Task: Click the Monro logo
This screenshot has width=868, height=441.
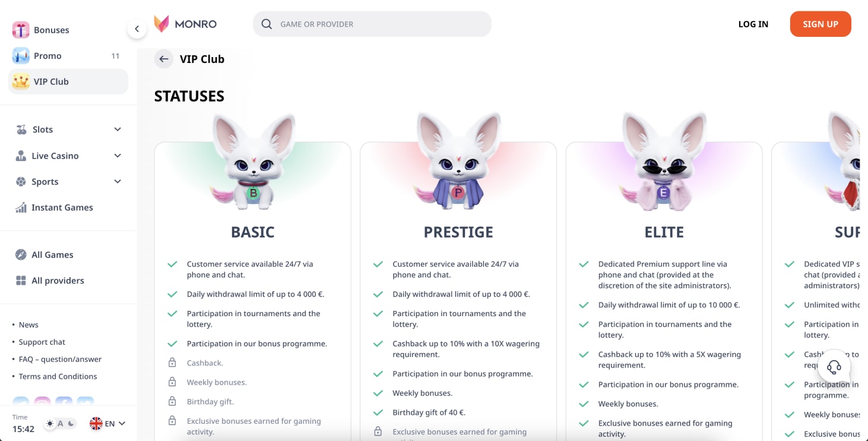Action: 185,24
